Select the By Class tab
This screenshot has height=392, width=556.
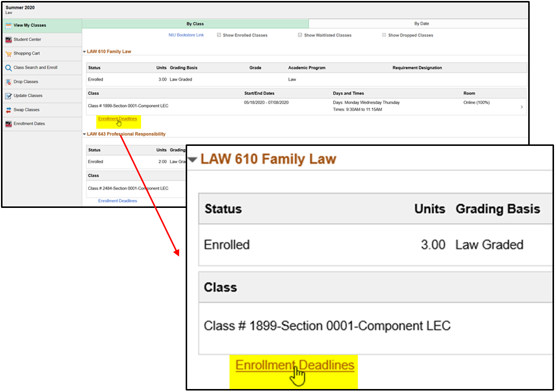(195, 24)
